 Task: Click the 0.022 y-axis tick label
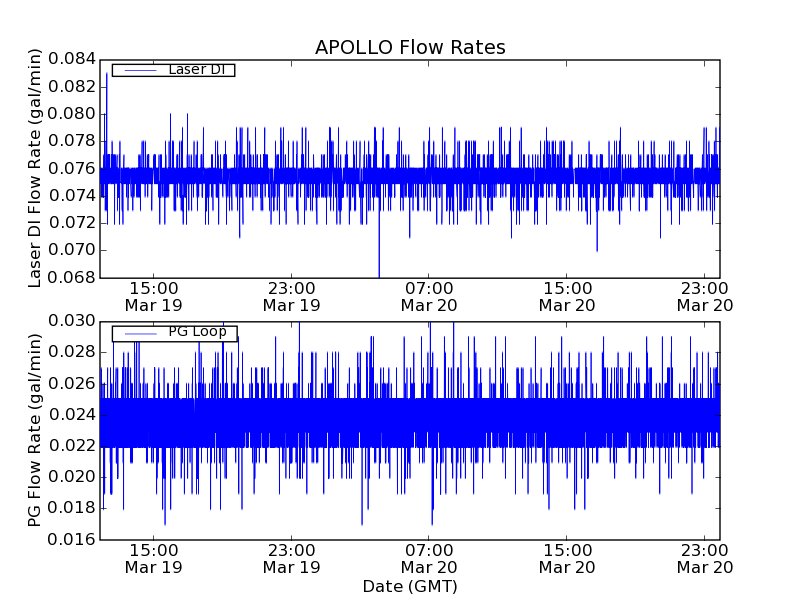point(72,446)
